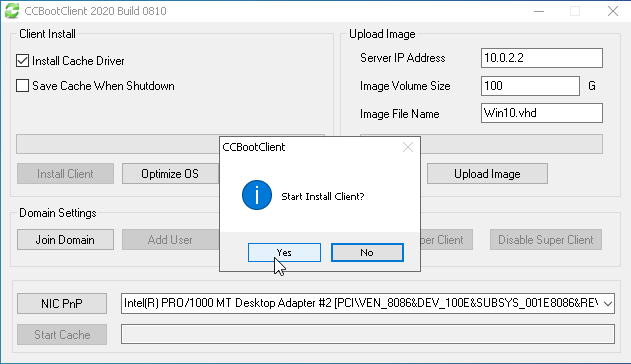Image resolution: width=631 pixels, height=364 pixels.
Task: Click the Image Volume Size field
Action: click(x=530, y=86)
